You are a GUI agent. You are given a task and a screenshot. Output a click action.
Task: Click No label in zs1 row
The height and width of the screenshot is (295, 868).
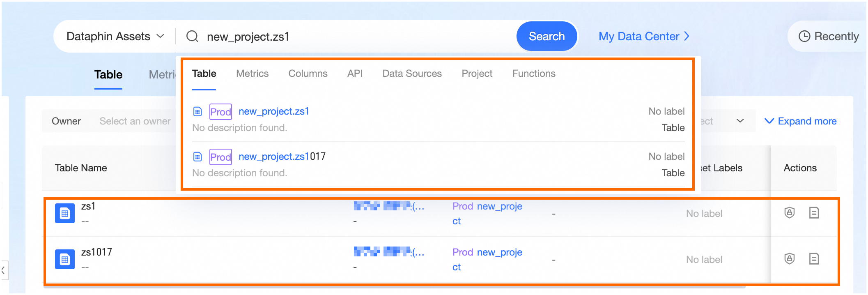pyautogui.click(x=704, y=214)
